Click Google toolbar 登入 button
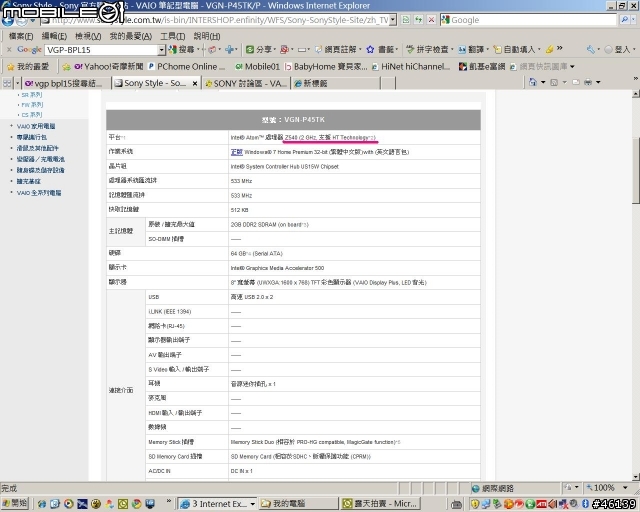The height and width of the screenshot is (512, 640). click(x=618, y=50)
